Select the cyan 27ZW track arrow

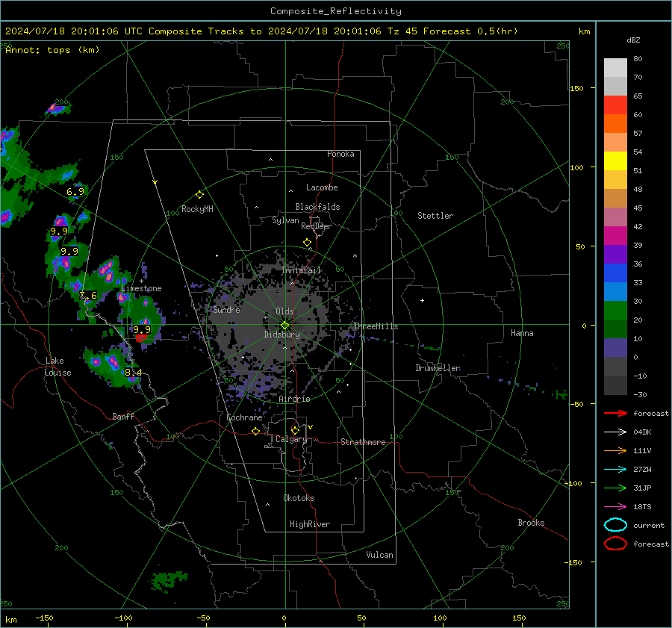(615, 470)
